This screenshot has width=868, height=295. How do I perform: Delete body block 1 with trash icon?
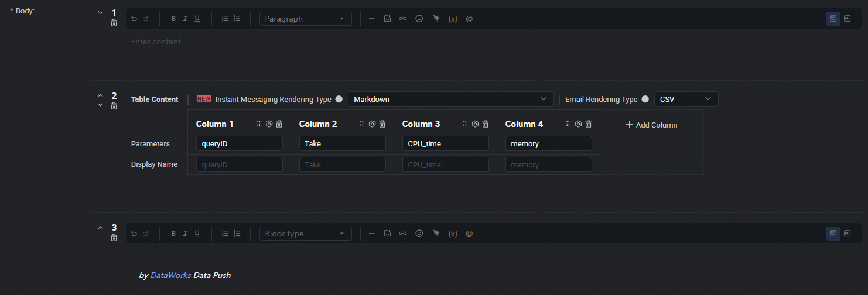pyautogui.click(x=114, y=23)
